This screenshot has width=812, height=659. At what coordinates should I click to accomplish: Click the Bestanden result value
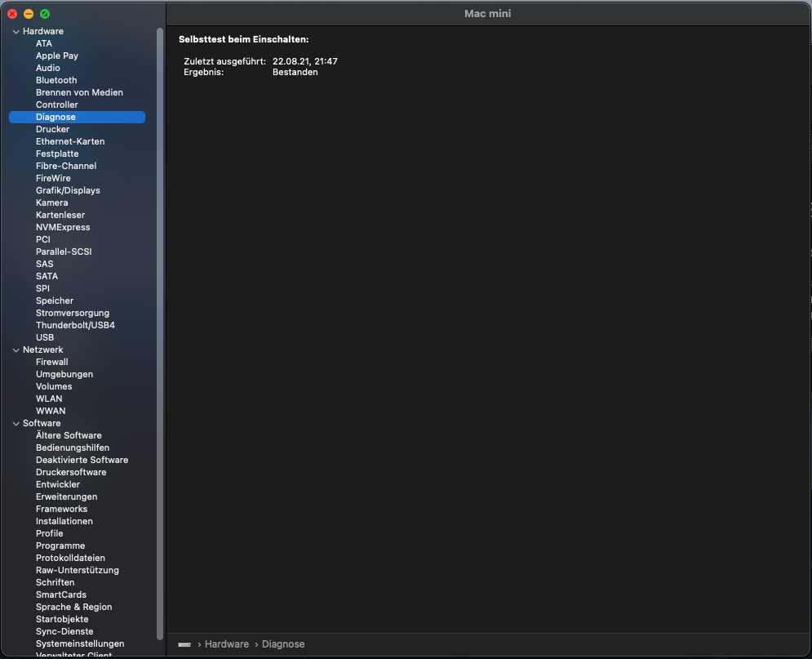pos(295,73)
